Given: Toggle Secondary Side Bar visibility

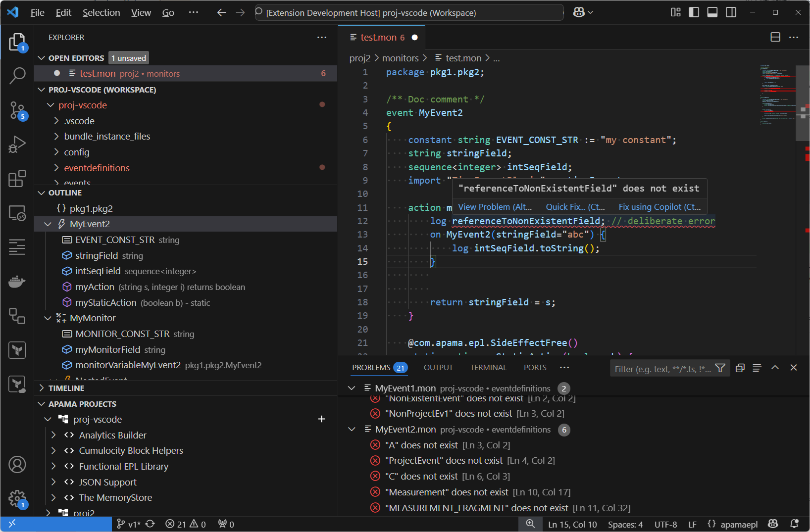Looking at the screenshot, I should 731,12.
